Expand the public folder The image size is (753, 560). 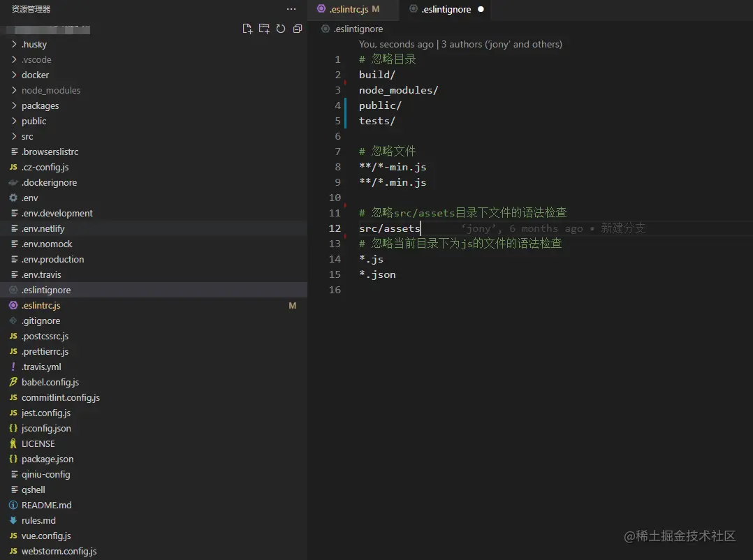(14, 121)
